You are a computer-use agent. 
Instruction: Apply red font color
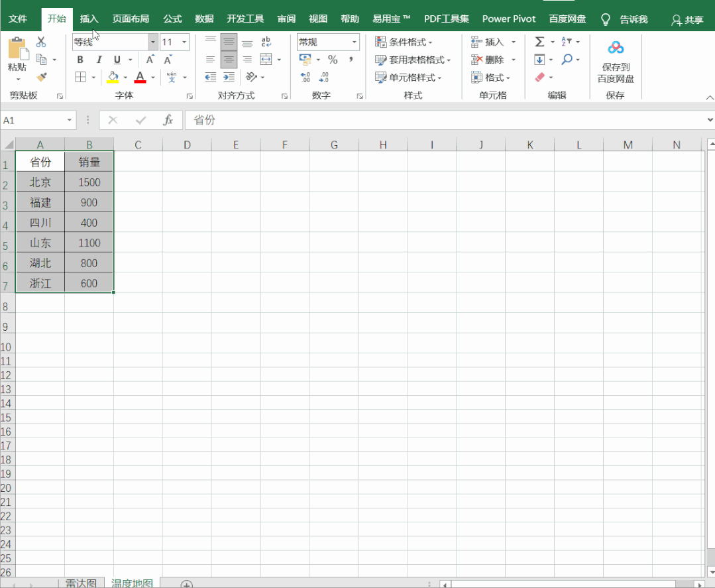140,77
